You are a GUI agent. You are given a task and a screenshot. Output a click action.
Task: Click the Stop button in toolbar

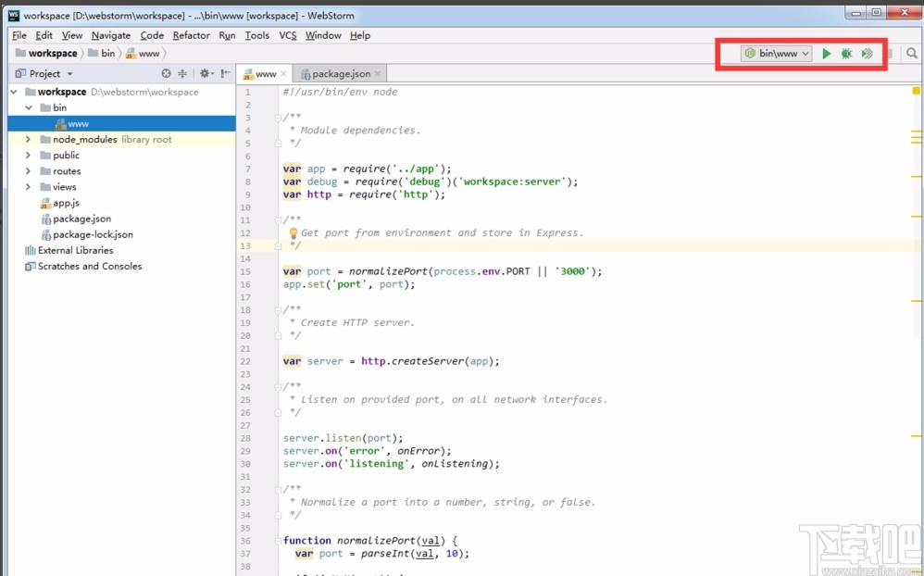point(890,54)
